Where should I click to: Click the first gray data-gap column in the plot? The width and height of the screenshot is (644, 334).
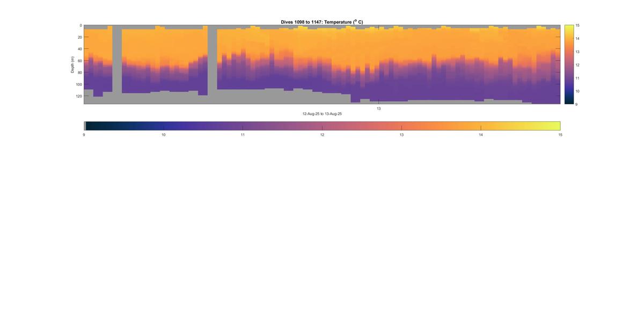click(x=117, y=64)
